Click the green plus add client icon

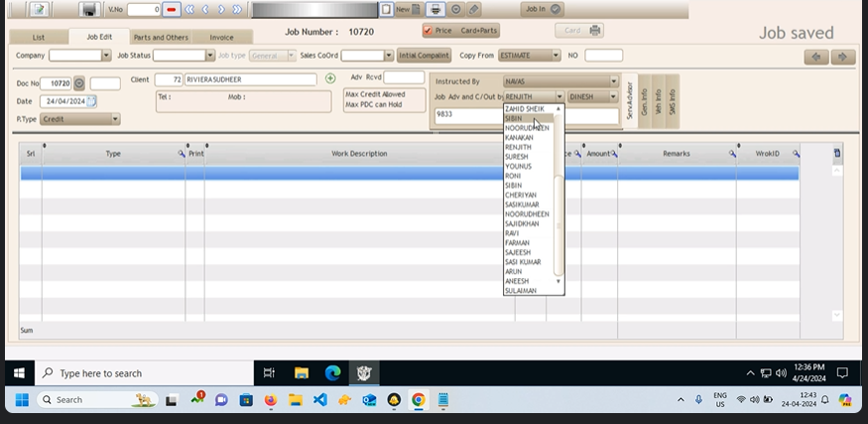tap(330, 78)
